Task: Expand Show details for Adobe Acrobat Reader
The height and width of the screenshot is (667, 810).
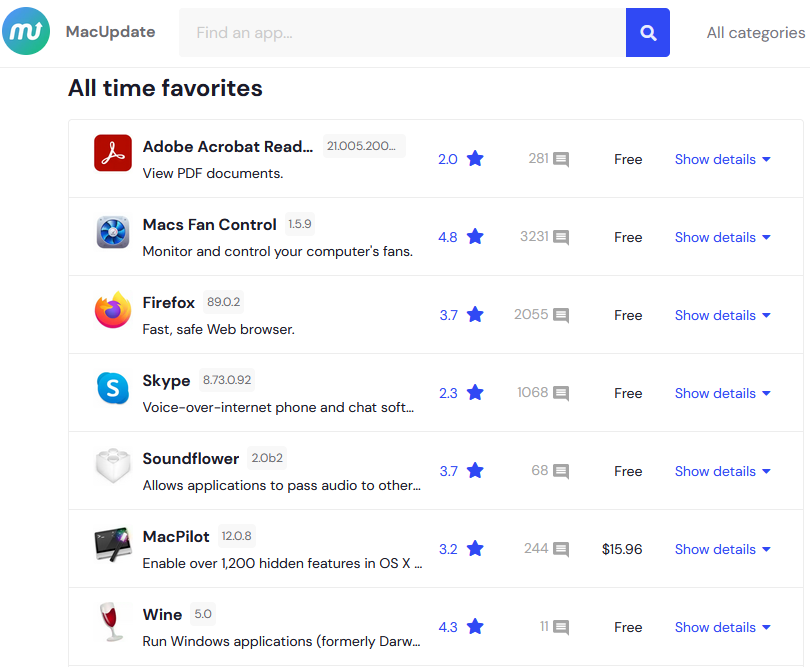Action: (x=723, y=159)
